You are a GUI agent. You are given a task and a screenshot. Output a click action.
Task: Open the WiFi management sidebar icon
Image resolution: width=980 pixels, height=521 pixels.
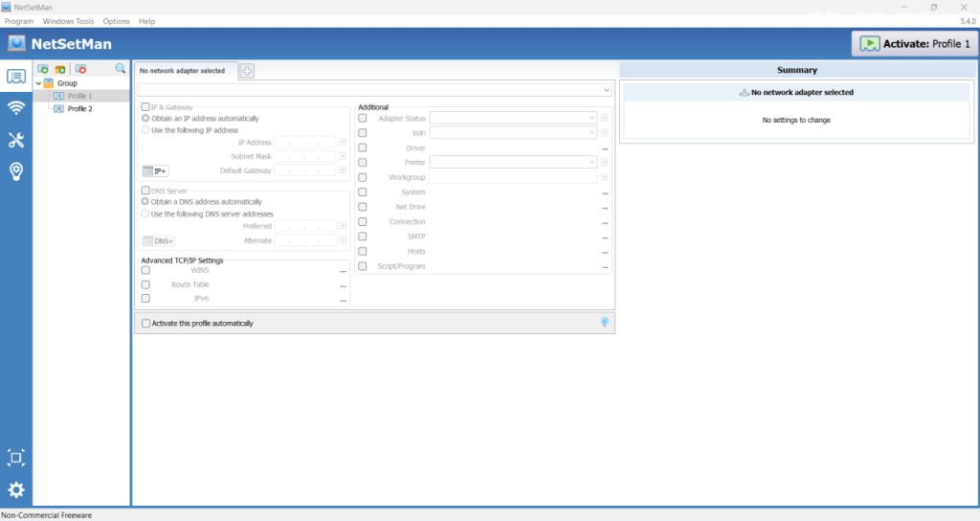(x=16, y=107)
